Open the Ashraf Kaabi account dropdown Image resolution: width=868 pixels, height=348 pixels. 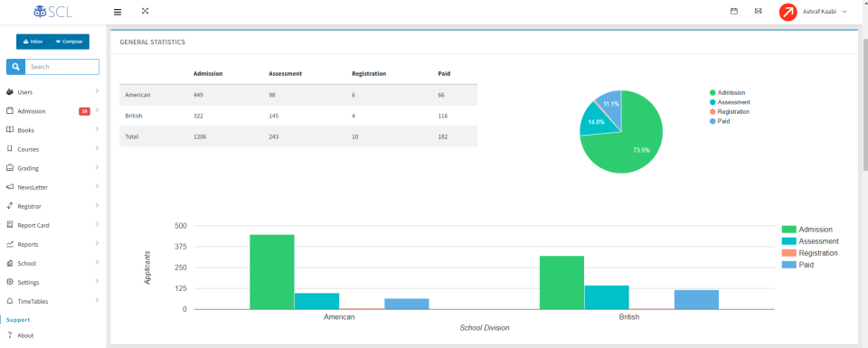coord(825,12)
